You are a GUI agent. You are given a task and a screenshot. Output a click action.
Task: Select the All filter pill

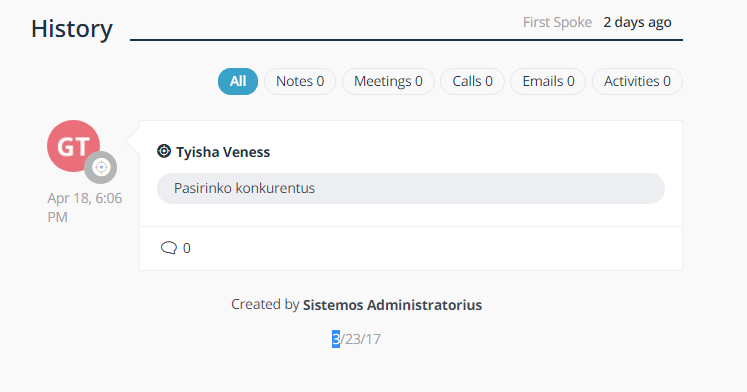[x=238, y=81]
